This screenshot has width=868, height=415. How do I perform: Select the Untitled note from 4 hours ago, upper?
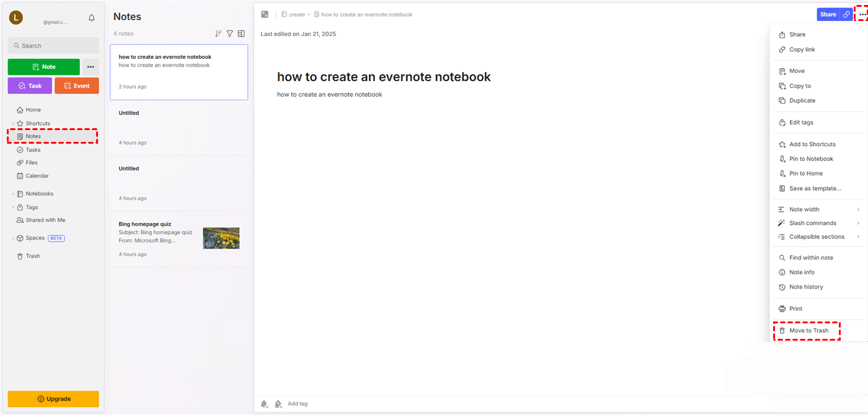click(179, 128)
